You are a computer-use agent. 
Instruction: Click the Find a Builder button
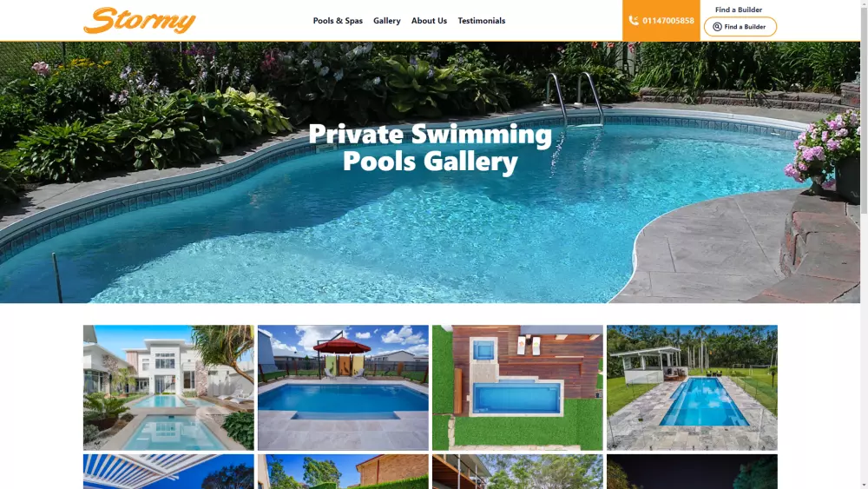[740, 27]
